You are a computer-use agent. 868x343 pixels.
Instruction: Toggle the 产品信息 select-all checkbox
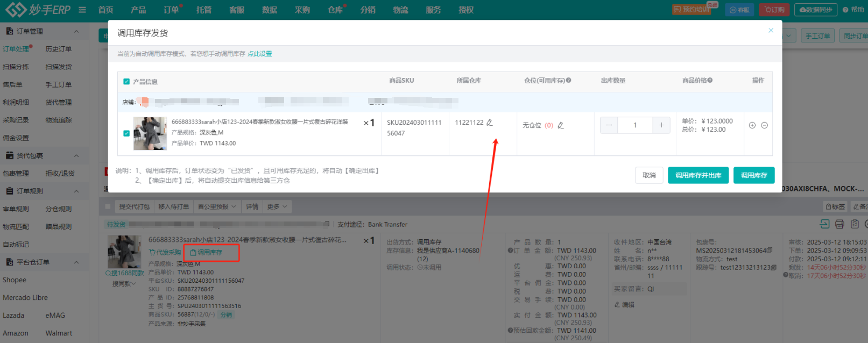coord(126,82)
